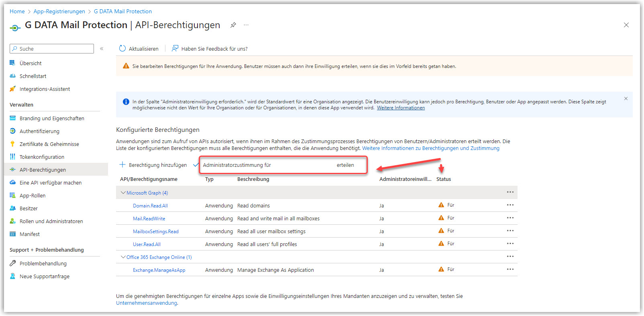Click the App-Rollen icon
Screen dimensions: 644x316
pos(12,195)
